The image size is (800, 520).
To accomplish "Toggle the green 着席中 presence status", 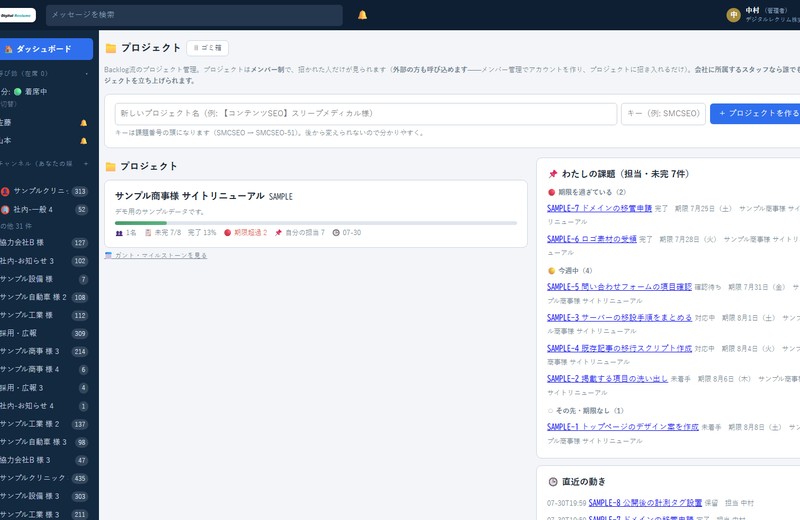I will tap(31, 92).
